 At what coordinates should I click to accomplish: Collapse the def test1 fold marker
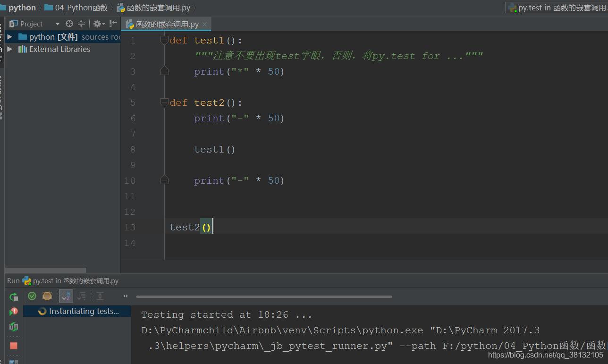tap(164, 40)
